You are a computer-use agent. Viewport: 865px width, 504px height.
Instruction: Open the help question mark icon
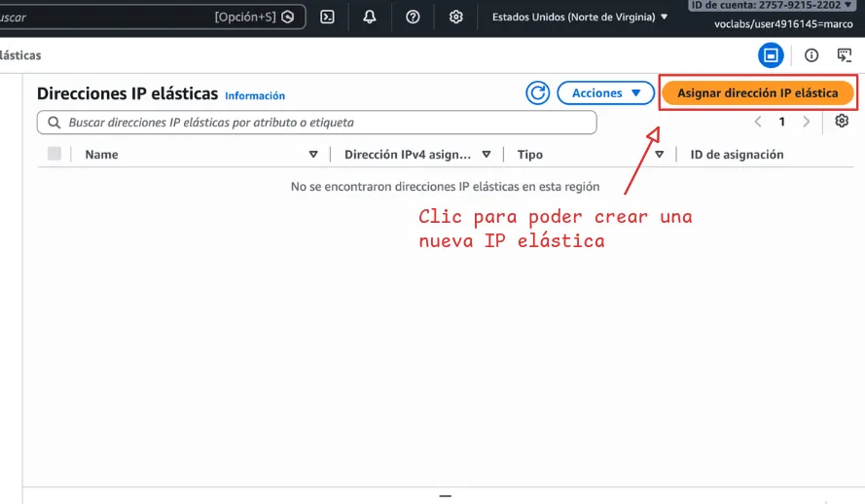413,18
